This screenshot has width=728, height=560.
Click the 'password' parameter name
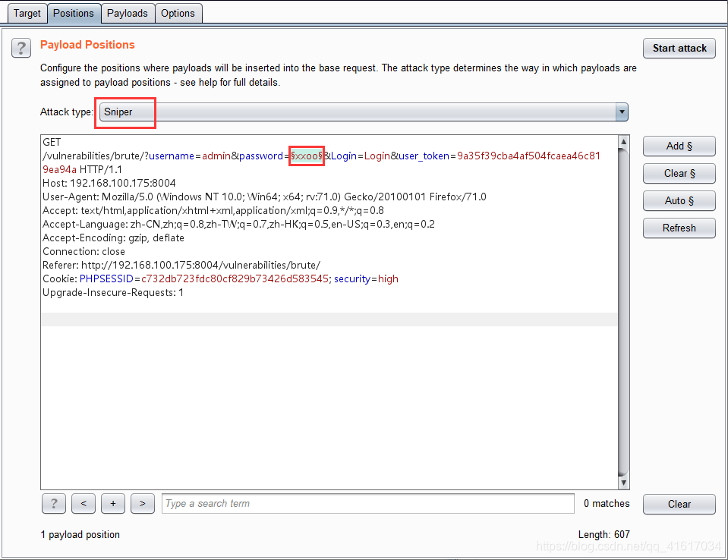[x=261, y=156]
